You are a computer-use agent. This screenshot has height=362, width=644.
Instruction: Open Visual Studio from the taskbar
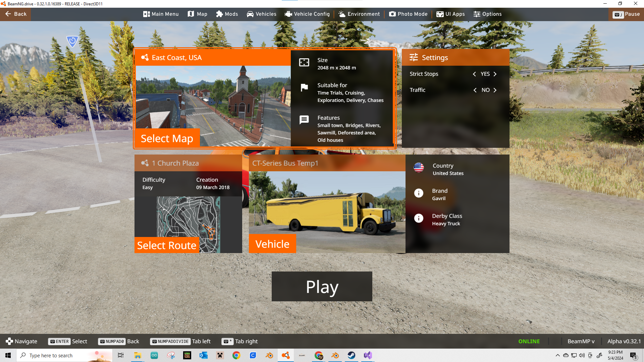[368, 355]
